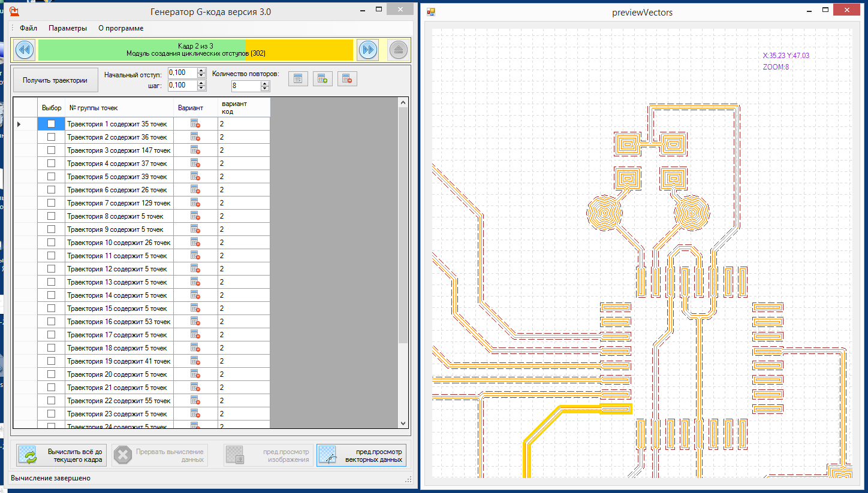Click the variant icon for Траектория 21
868x493 pixels.
pos(195,388)
